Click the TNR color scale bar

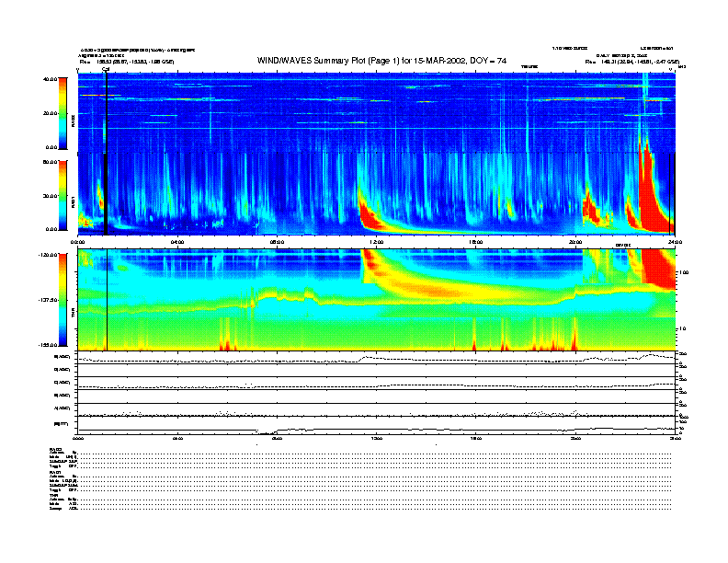63,300
